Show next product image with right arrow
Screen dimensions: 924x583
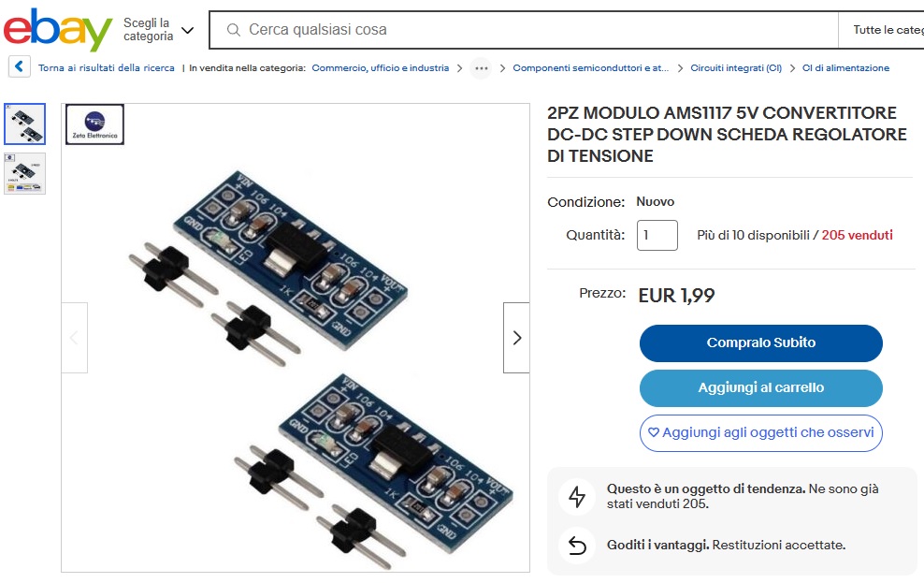tap(517, 338)
